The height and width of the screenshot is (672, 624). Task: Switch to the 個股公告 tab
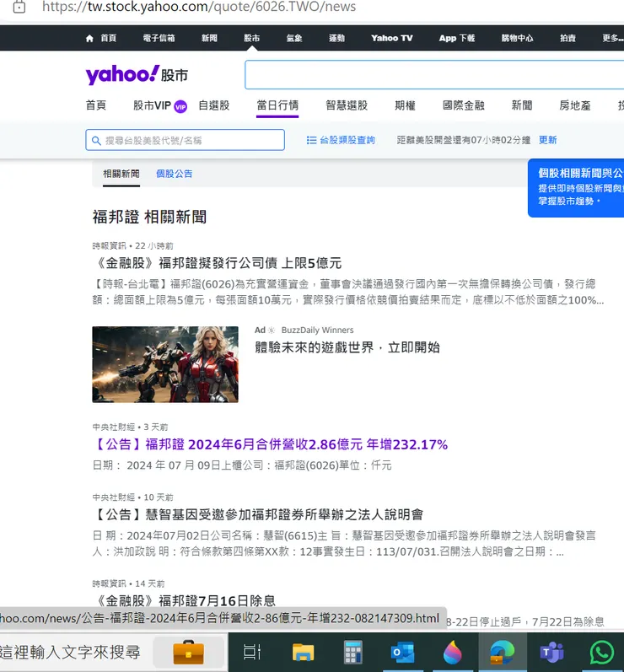174,174
